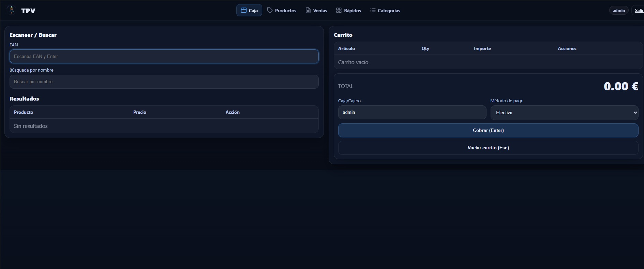
Task: Click the Categorías list icon
Action: tap(373, 10)
